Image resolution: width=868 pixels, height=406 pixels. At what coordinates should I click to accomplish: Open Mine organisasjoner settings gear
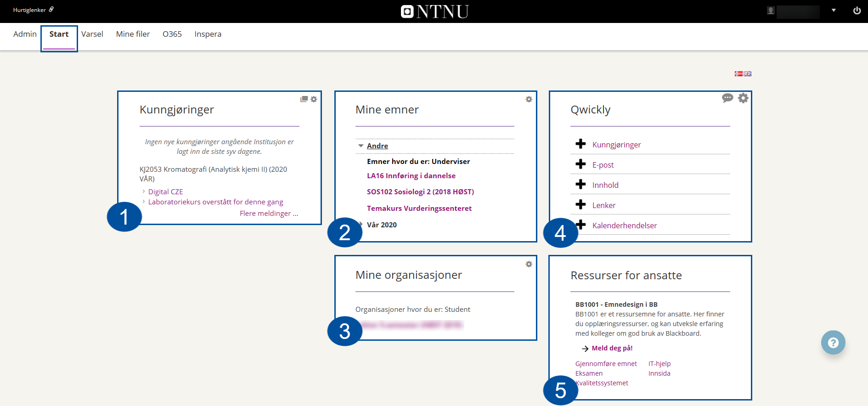point(529,264)
